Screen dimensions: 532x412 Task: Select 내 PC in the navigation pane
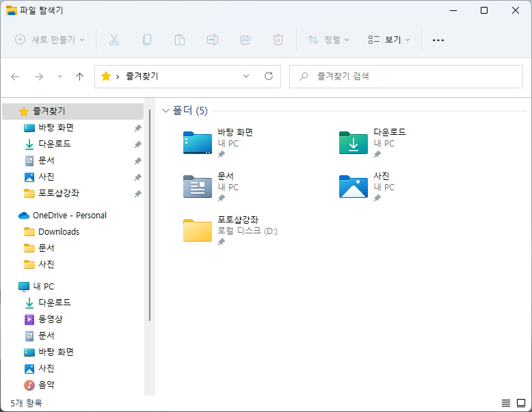pyautogui.click(x=44, y=286)
